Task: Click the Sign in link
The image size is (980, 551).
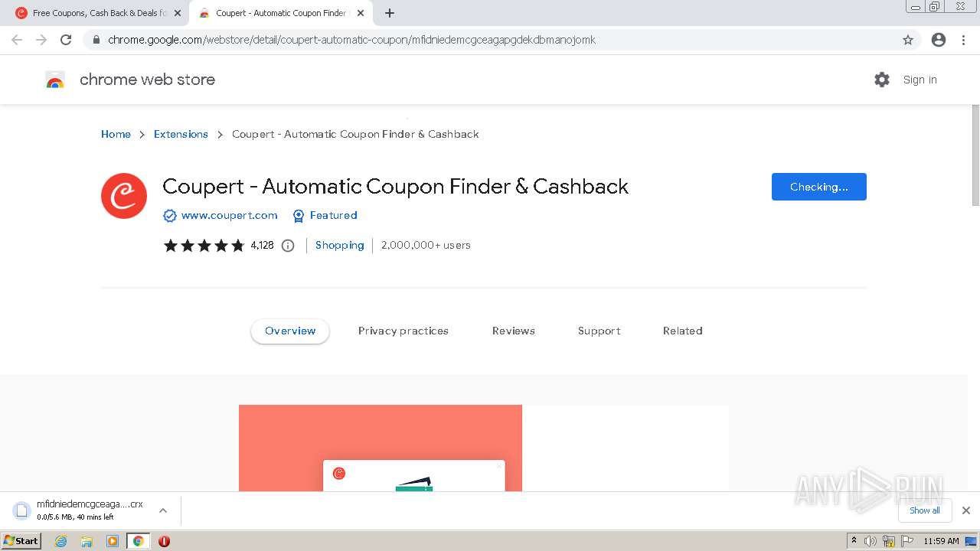Action: coord(920,80)
